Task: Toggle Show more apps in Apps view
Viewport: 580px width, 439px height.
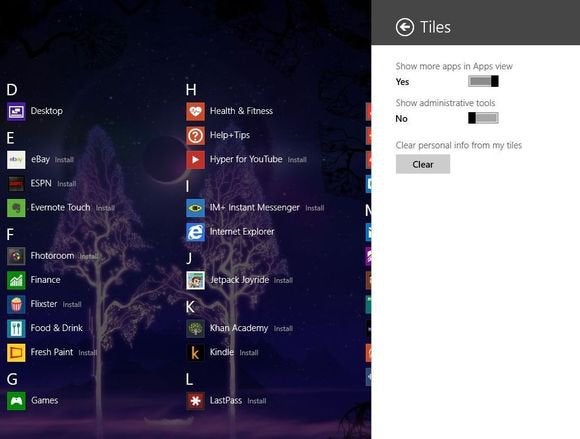Action: coord(483,81)
